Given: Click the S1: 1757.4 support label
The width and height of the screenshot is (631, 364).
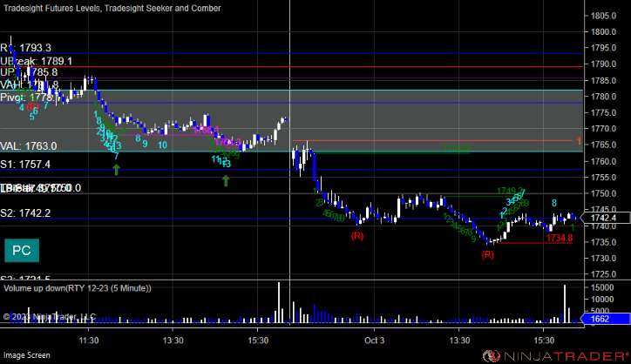Looking at the screenshot, I should (x=25, y=164).
